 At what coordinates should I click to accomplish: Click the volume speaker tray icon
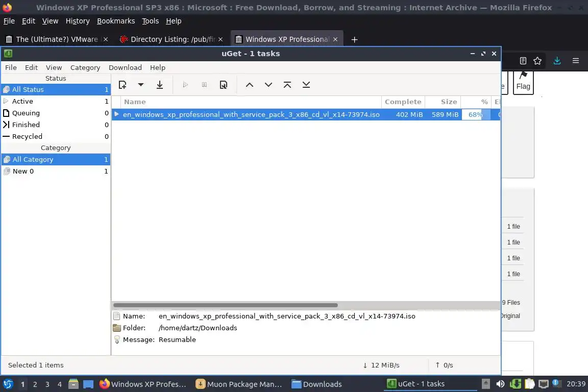(500, 384)
